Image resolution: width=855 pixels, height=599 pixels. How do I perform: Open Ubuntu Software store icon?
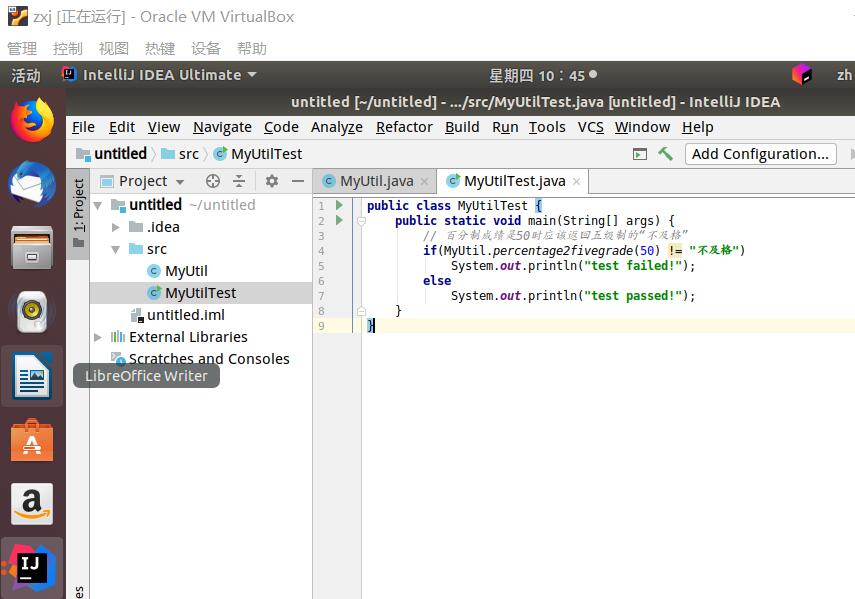point(32,440)
